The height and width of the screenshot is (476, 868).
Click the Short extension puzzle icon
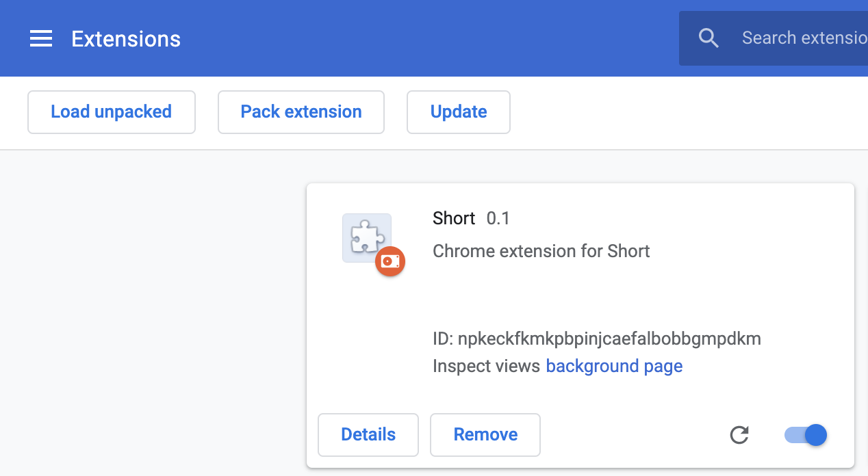click(367, 238)
